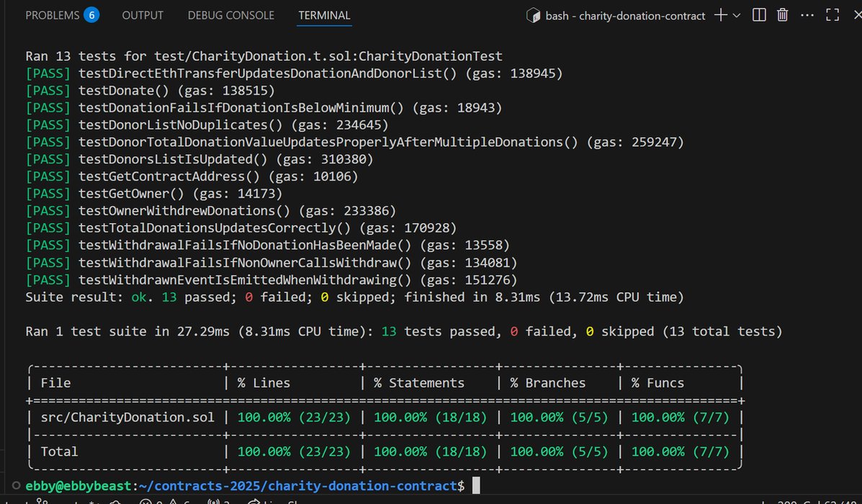
Task: Click the '% Branches' column header
Action: tap(547, 383)
